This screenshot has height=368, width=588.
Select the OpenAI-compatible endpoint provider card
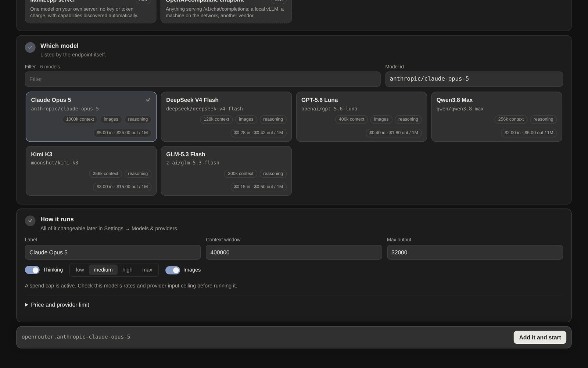point(226,11)
